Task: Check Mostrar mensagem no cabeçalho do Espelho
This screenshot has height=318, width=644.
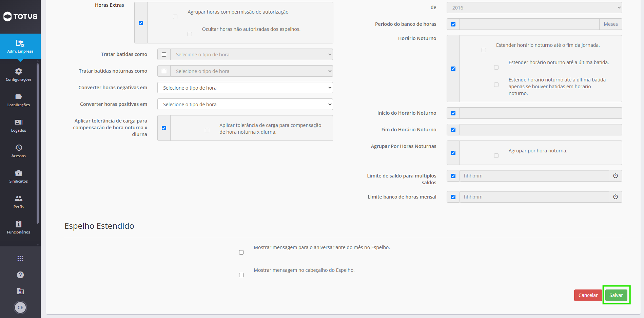Action: [x=241, y=275]
